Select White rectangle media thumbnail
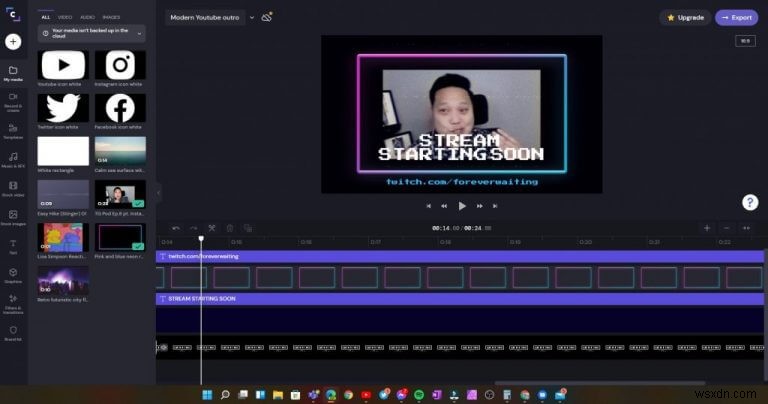Viewport: 768px width, 404px height. 63,151
